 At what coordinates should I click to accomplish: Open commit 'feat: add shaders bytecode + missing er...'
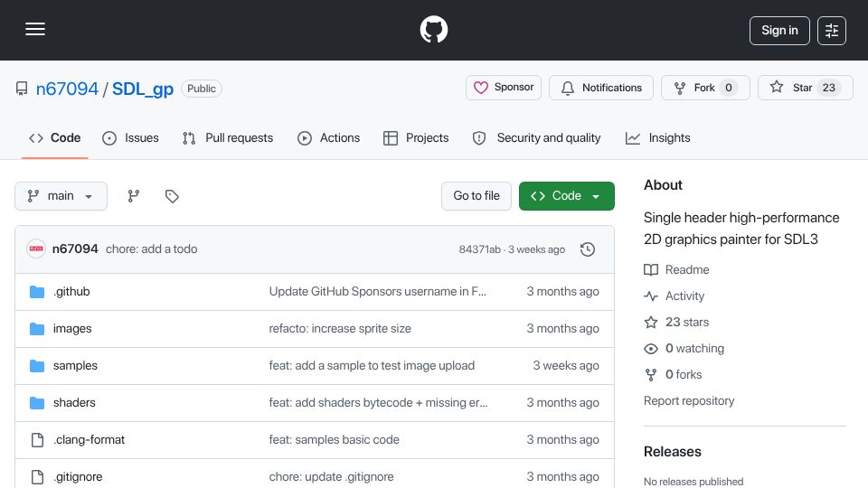point(378,403)
